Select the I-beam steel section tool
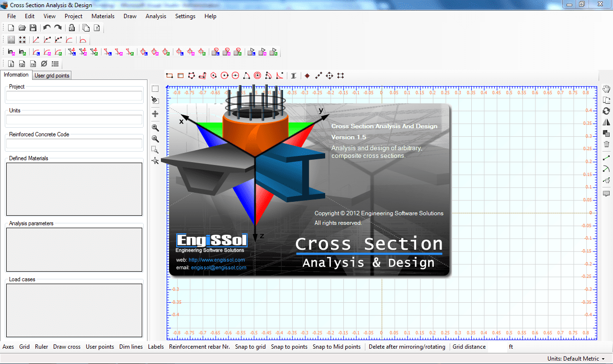The height and width of the screenshot is (364, 613). (x=294, y=76)
